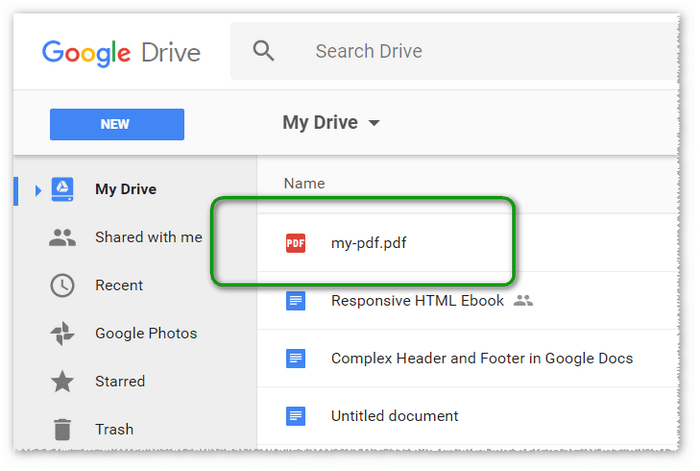
Task: Sort files by the Name column header
Action: pos(304,183)
